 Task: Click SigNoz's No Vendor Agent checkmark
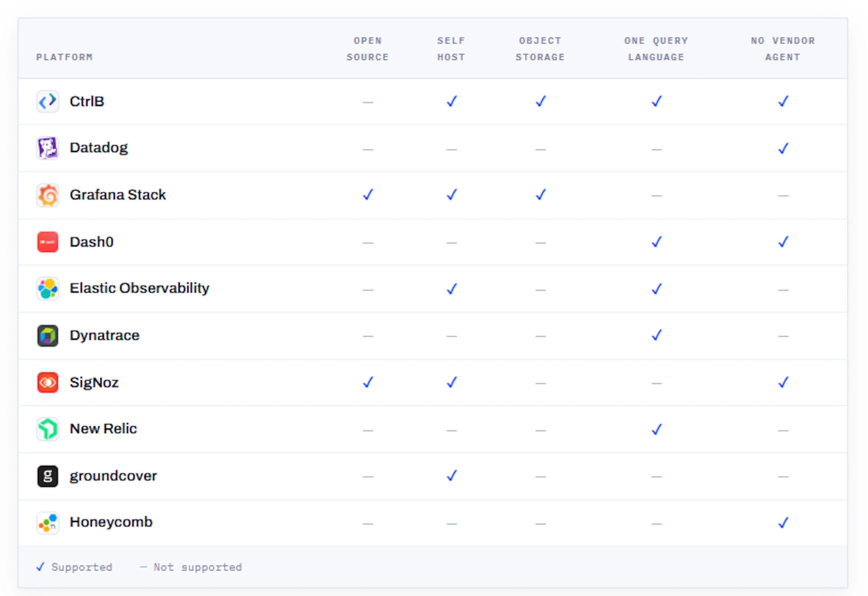click(783, 382)
